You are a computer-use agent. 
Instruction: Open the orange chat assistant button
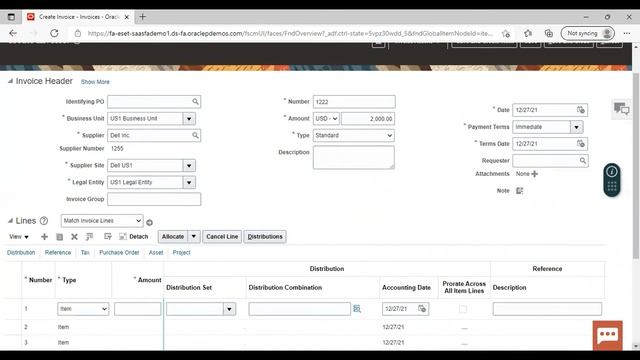tap(607, 336)
